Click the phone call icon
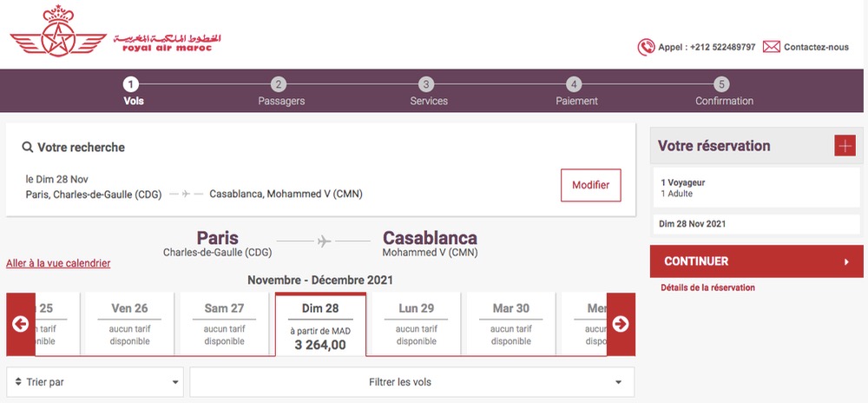The width and height of the screenshot is (868, 403). [646, 47]
